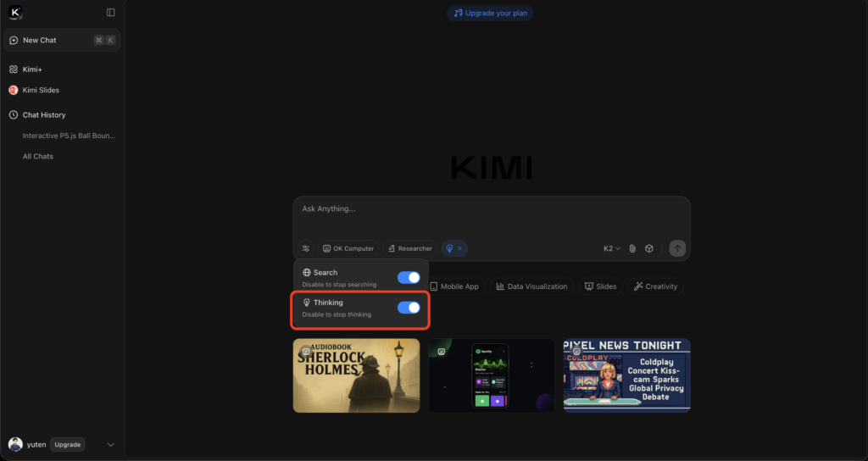
Task: Open the K2 model dropdown
Action: [611, 248]
